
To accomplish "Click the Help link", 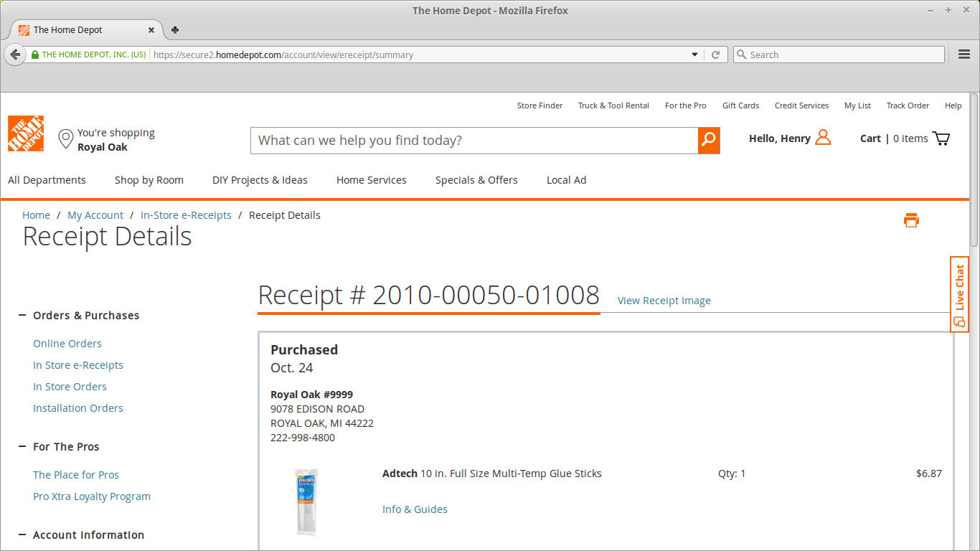I will 953,105.
